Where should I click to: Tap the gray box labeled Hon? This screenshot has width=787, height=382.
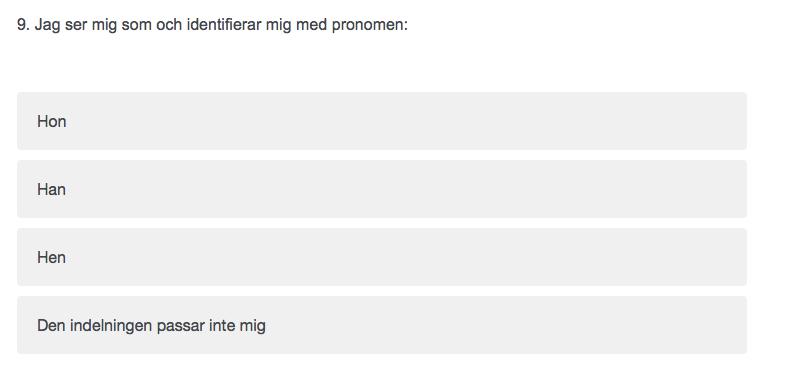(382, 121)
